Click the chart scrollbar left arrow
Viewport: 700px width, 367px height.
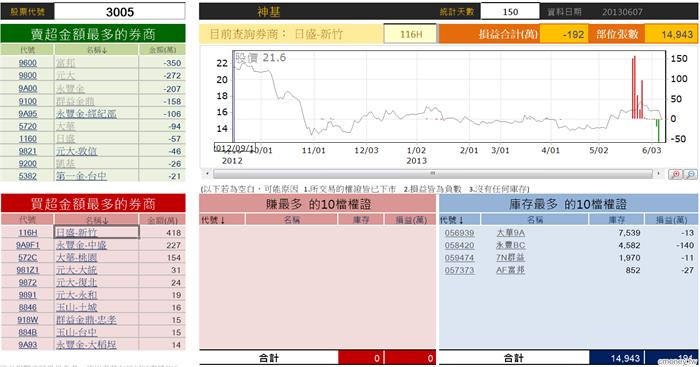click(x=207, y=173)
